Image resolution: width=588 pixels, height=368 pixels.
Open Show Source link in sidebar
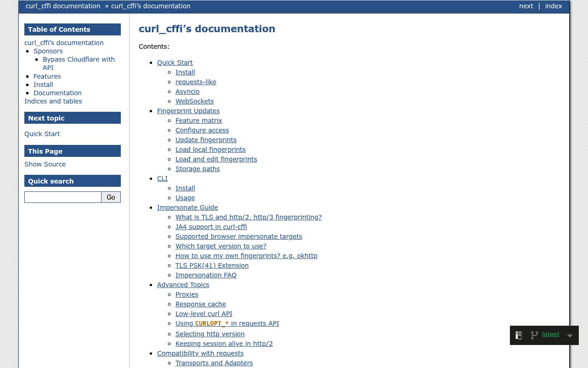point(45,164)
